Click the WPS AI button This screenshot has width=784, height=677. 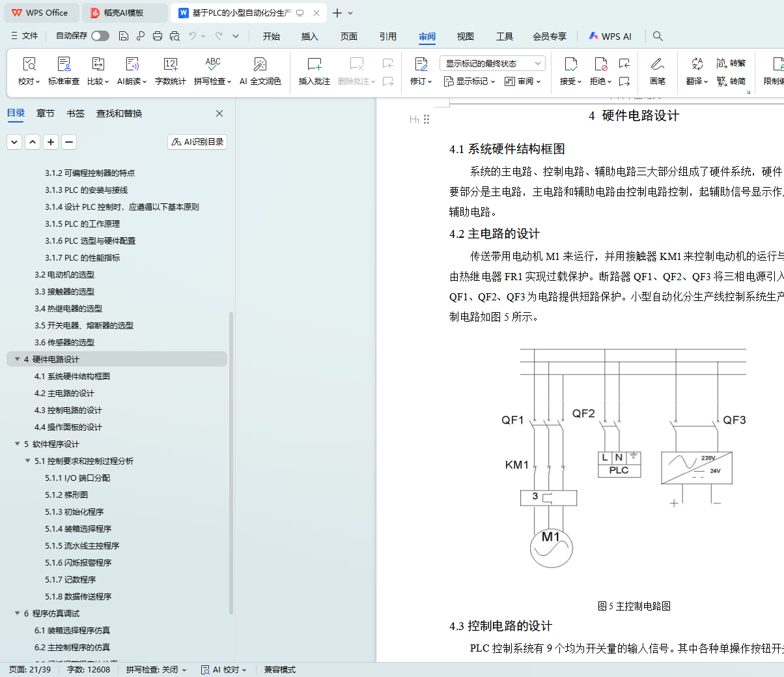(610, 36)
